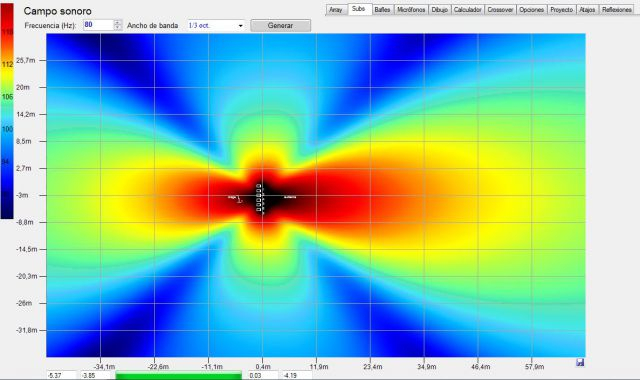640x380 pixels.
Task: Click the 46,4m x-axis label
Action: [x=481, y=367]
